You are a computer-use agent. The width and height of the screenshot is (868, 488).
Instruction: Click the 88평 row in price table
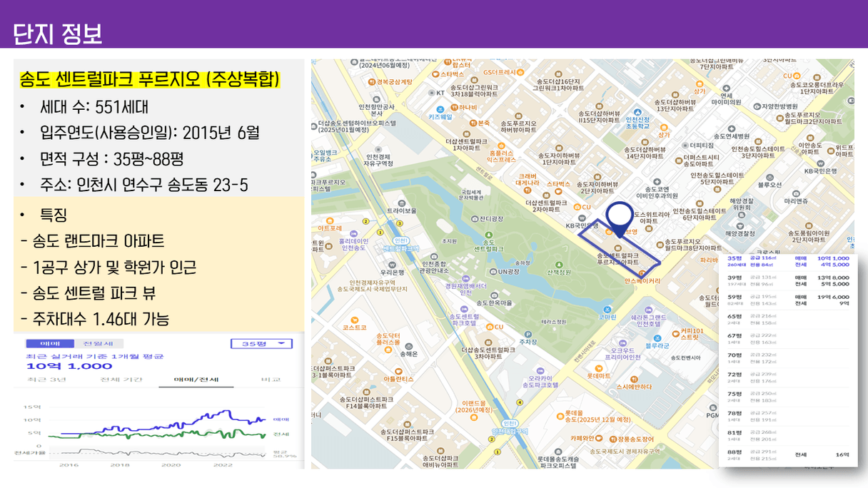[x=788, y=454]
